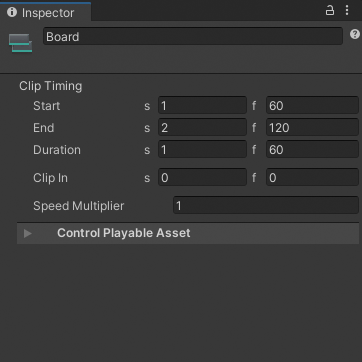Edit the Board clip name field
The height and width of the screenshot is (362, 362).
(x=193, y=36)
